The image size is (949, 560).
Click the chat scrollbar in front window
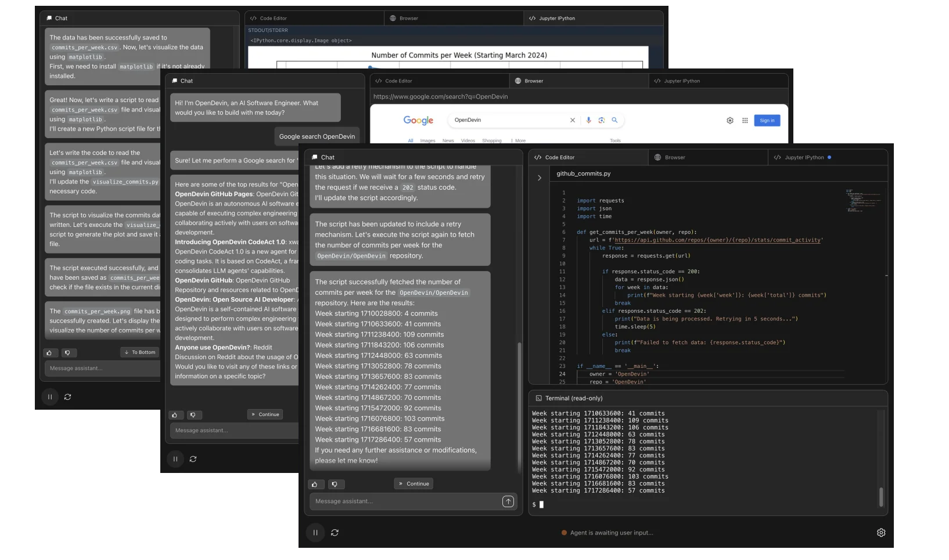tap(519, 406)
